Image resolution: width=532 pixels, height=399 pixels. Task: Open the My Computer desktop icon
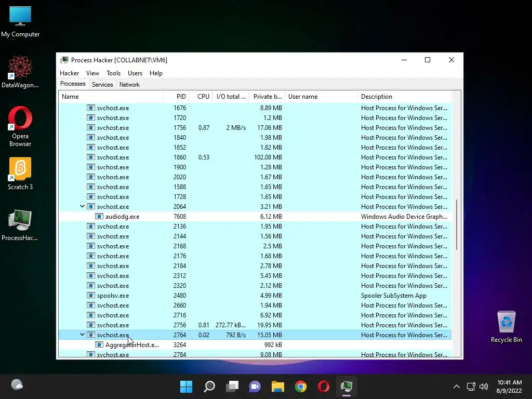point(20,21)
